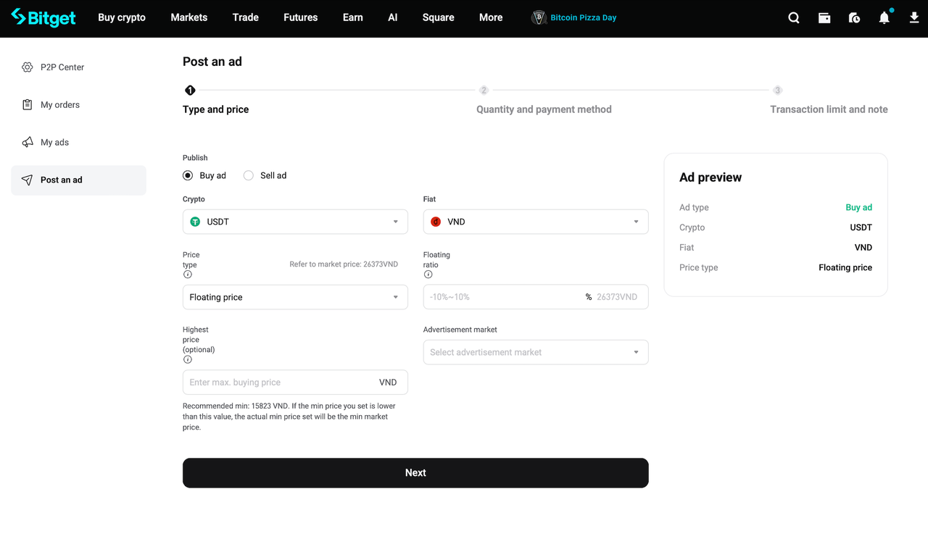Viewport: 928px width, 560px height.
Task: Go to P2P Center in sidebar
Action: click(78, 67)
